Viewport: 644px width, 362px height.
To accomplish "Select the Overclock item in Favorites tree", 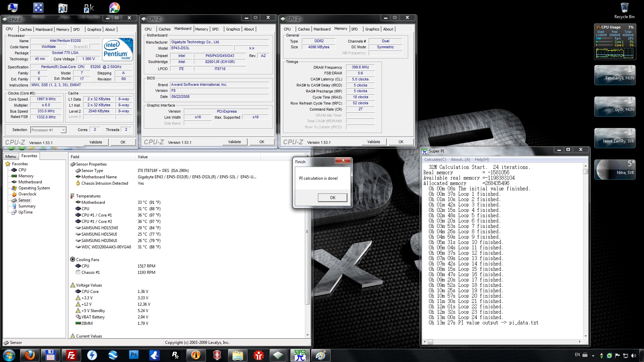I will click(27, 194).
